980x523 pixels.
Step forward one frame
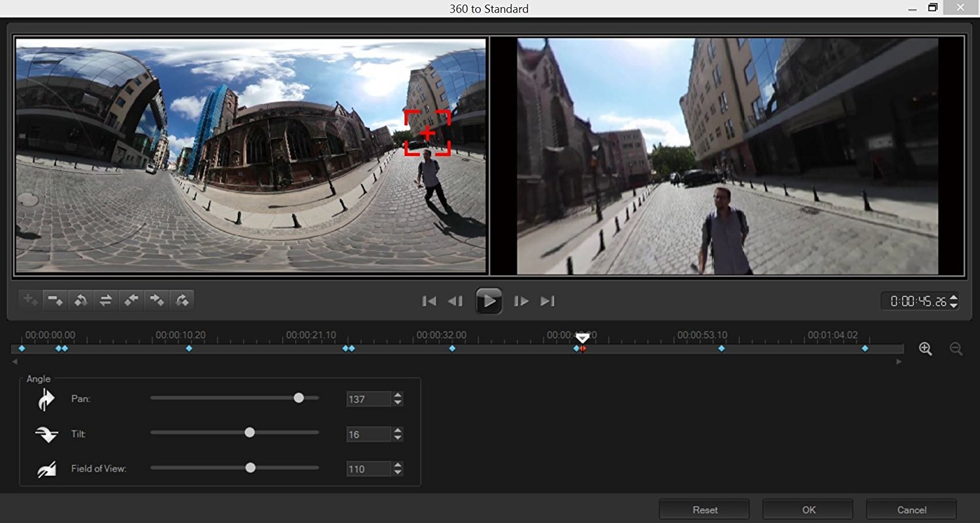click(x=521, y=301)
